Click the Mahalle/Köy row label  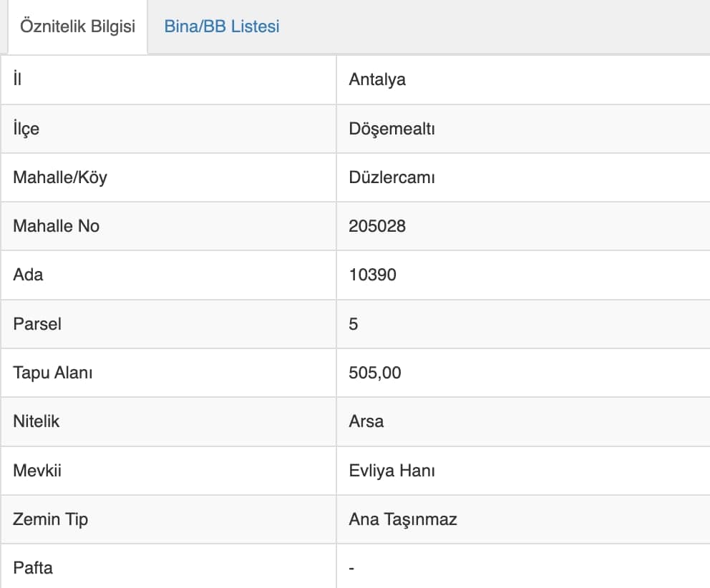pos(60,177)
